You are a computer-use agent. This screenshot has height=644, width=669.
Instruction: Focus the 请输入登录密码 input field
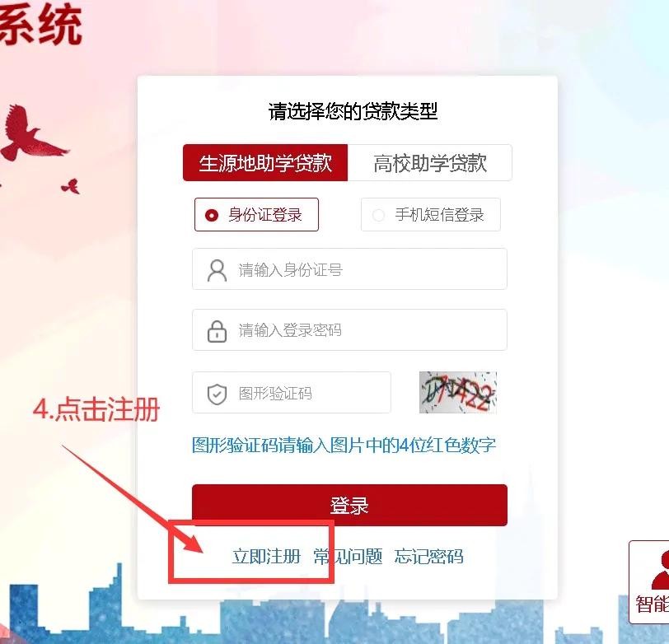(349, 330)
